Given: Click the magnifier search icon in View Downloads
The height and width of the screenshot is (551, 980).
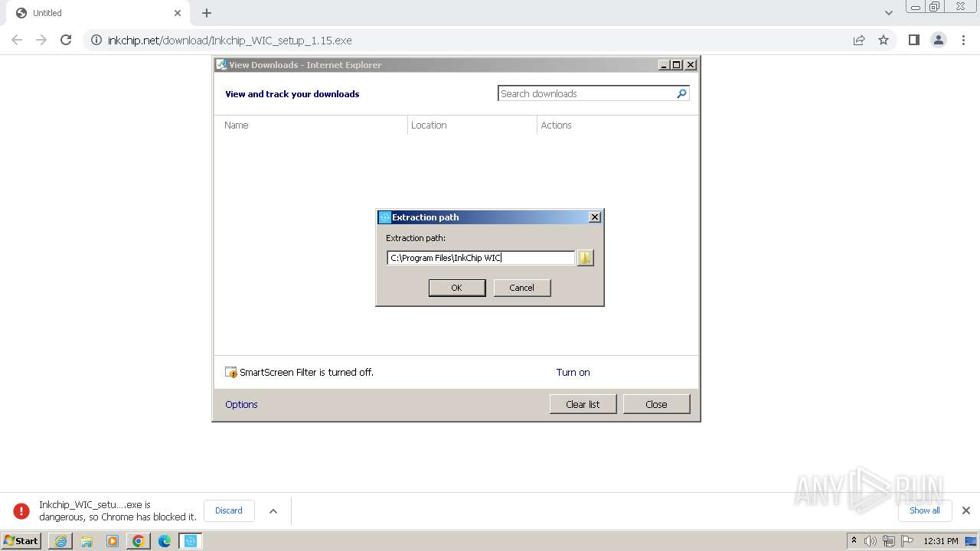Looking at the screenshot, I should click(x=681, y=93).
